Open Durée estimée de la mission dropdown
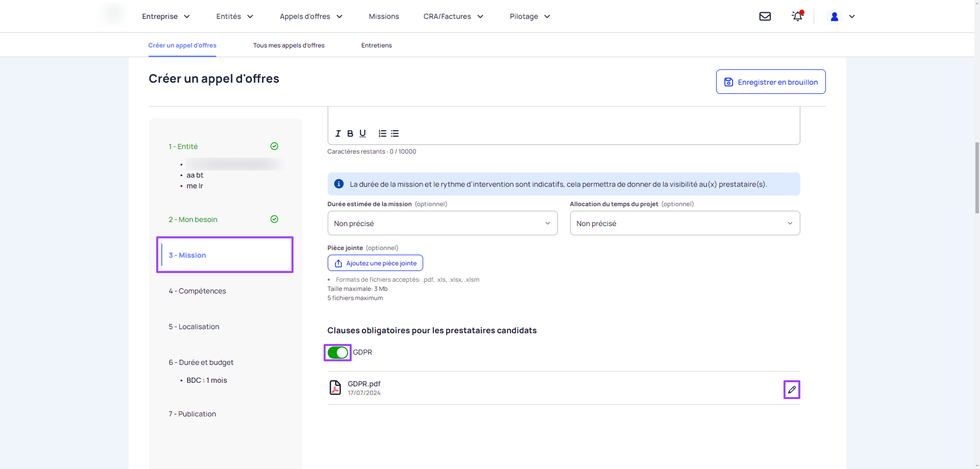This screenshot has height=469, width=980. pyautogui.click(x=442, y=224)
